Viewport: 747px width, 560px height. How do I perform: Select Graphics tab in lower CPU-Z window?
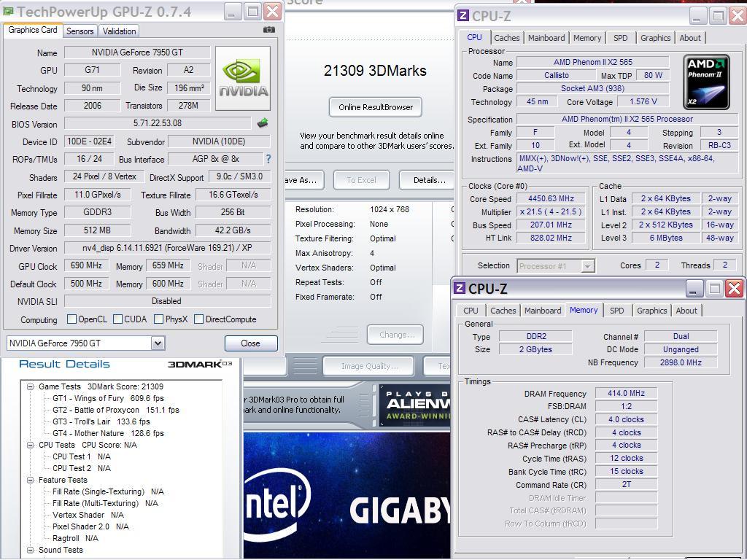(x=651, y=311)
